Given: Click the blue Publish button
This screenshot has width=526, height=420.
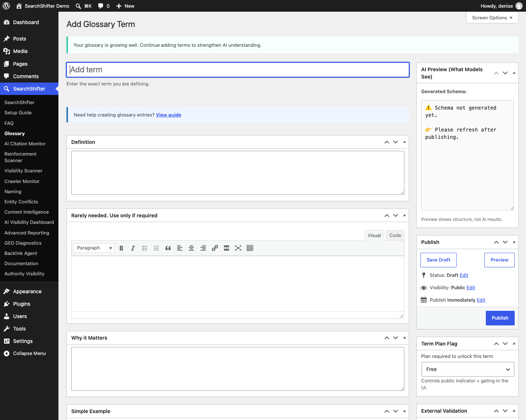Looking at the screenshot, I should (500, 318).
